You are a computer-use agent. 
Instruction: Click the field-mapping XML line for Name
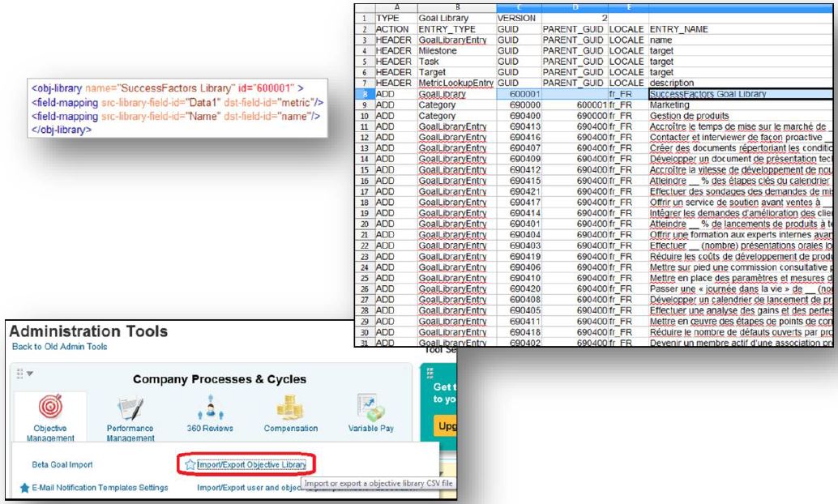(x=175, y=116)
